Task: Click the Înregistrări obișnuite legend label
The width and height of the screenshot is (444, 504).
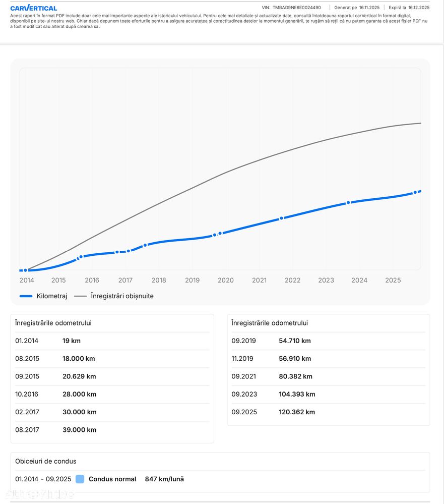Action: point(122,296)
